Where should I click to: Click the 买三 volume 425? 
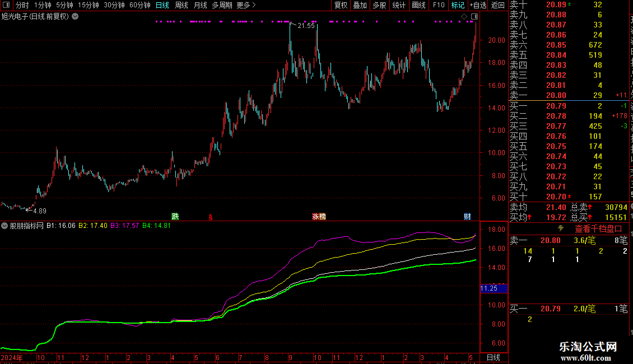(x=595, y=127)
